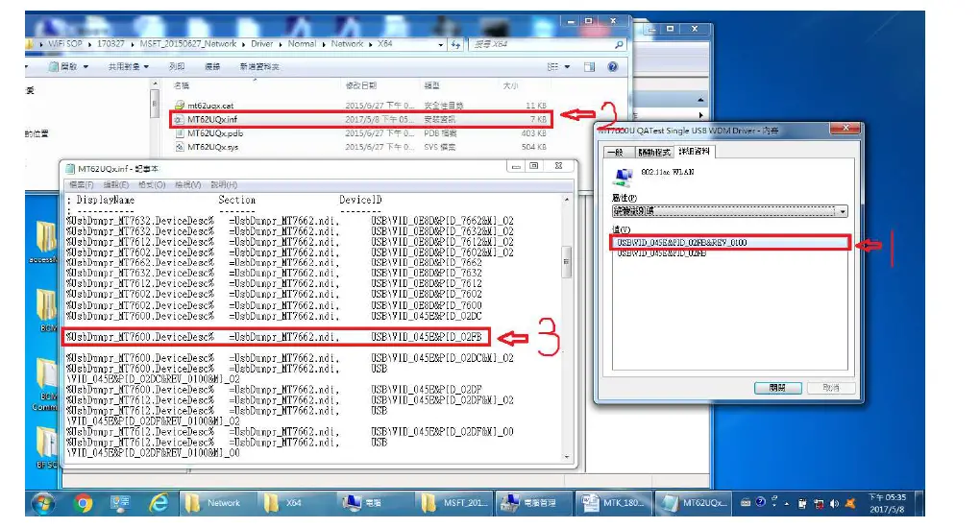This screenshot has width=980, height=528.
Task: Open the 檢視(V) menu in Notepad
Action: (x=188, y=185)
